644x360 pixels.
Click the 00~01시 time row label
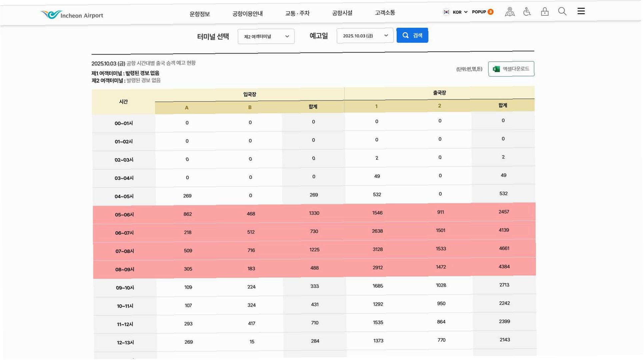tap(124, 123)
